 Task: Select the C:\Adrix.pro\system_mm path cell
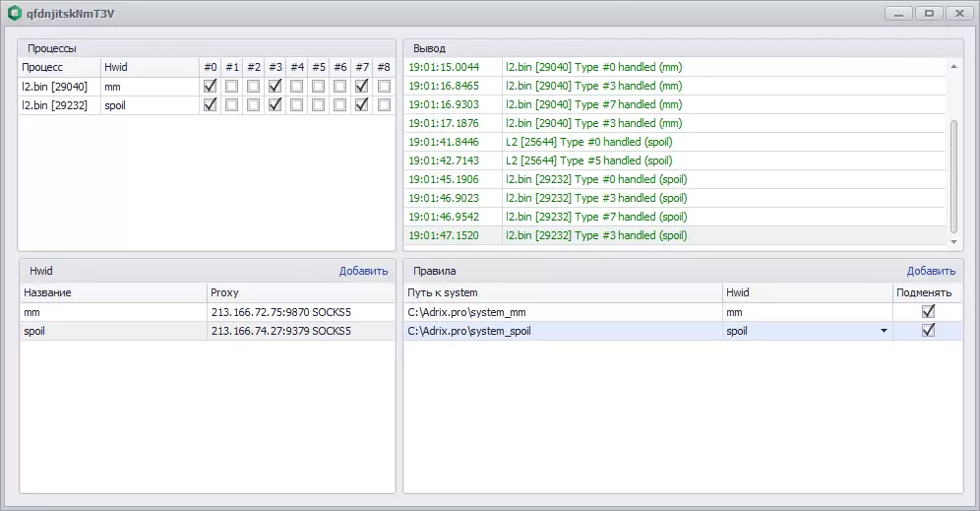(x=563, y=312)
